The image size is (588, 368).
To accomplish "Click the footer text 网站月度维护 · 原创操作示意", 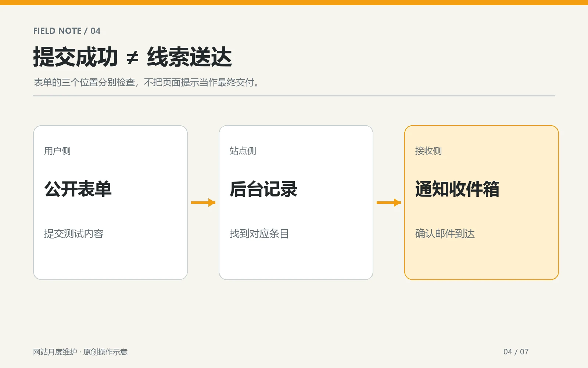I will coord(80,352).
